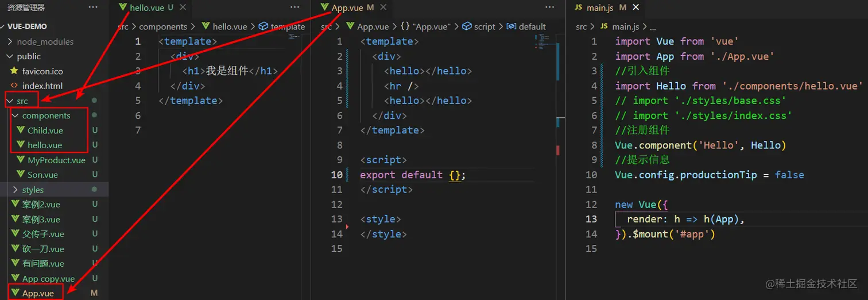This screenshot has width=868, height=300.
Task: Click line number 1 in hello.vue
Action: pyautogui.click(x=138, y=41)
